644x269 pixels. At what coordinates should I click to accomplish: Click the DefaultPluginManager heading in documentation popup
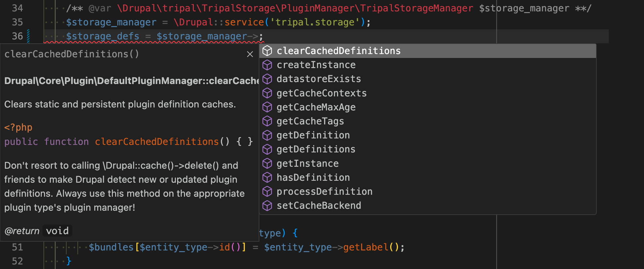pos(131,81)
